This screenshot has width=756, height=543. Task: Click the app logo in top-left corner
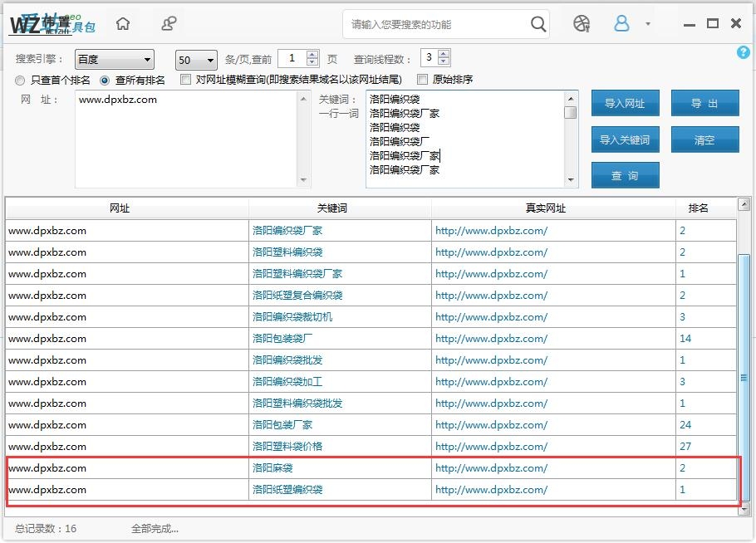click(52, 24)
